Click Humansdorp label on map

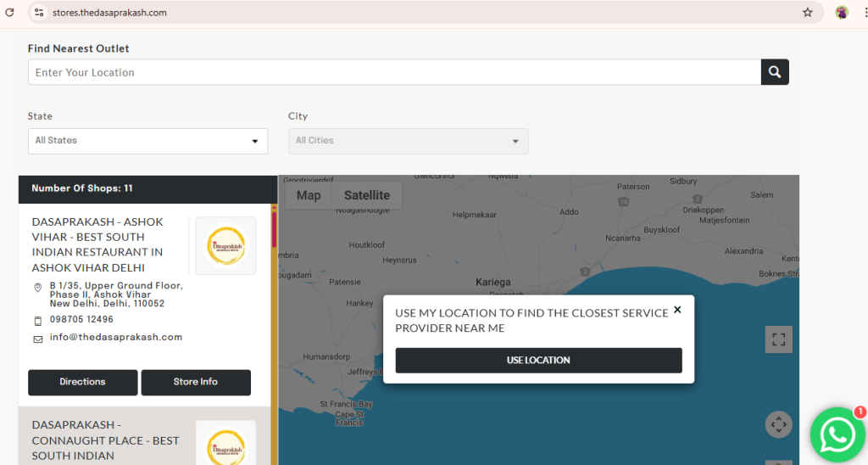click(x=326, y=357)
